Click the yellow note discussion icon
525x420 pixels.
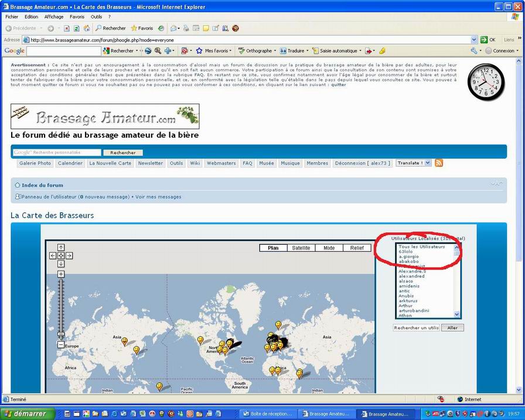tap(206, 29)
